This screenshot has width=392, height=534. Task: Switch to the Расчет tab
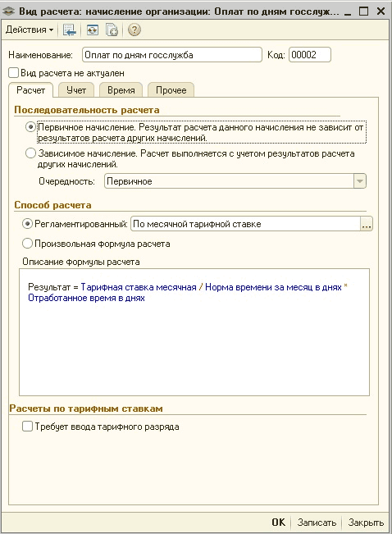pos(30,90)
